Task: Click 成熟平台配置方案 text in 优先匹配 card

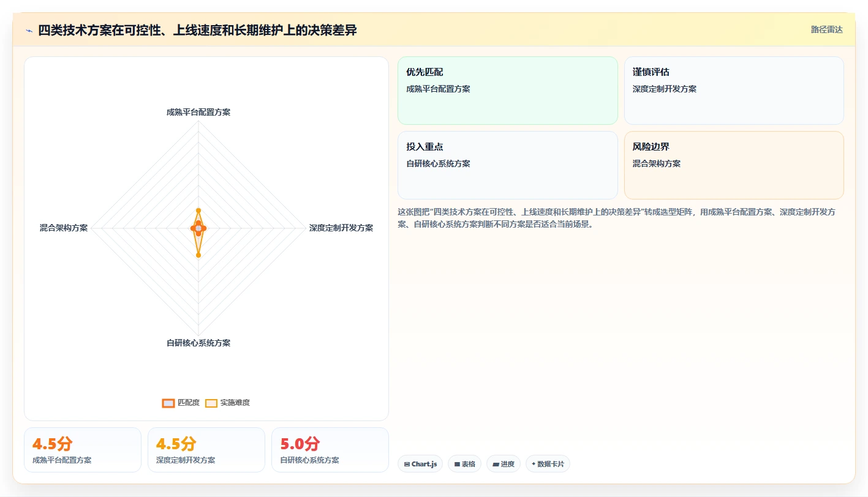Action: tap(438, 89)
